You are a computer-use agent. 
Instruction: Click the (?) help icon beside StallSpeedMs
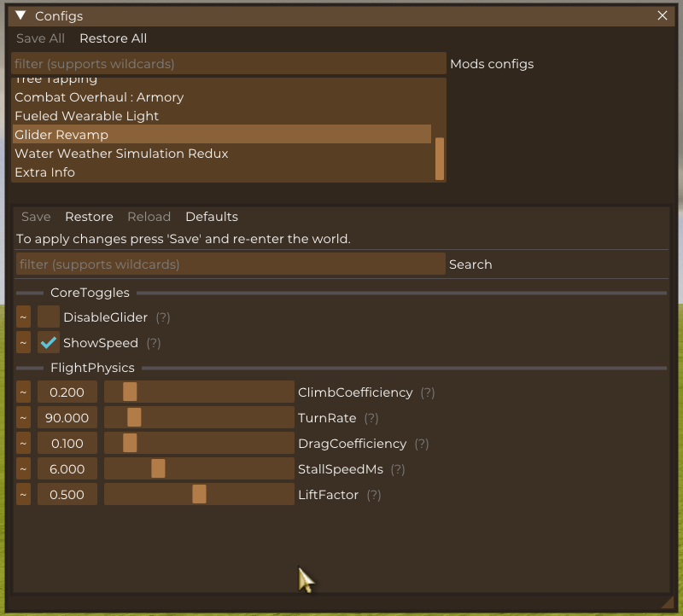pyautogui.click(x=397, y=469)
